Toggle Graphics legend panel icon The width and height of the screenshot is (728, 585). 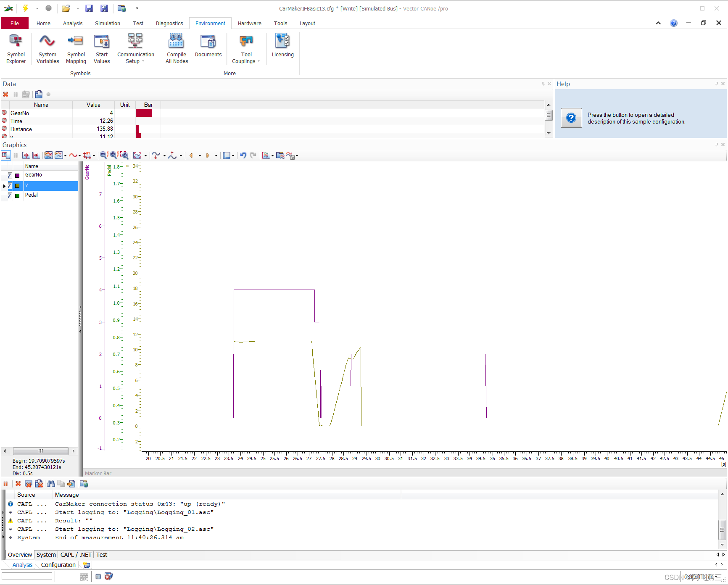coord(5,155)
